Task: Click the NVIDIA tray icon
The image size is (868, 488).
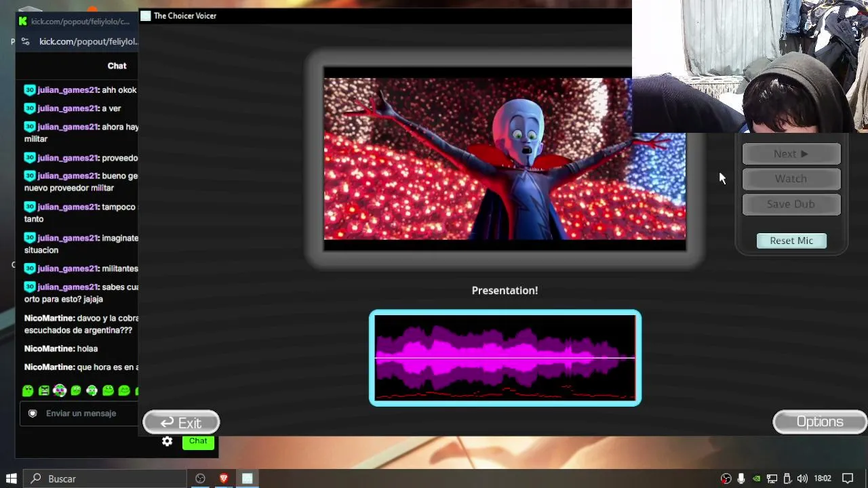Action: 756,479
